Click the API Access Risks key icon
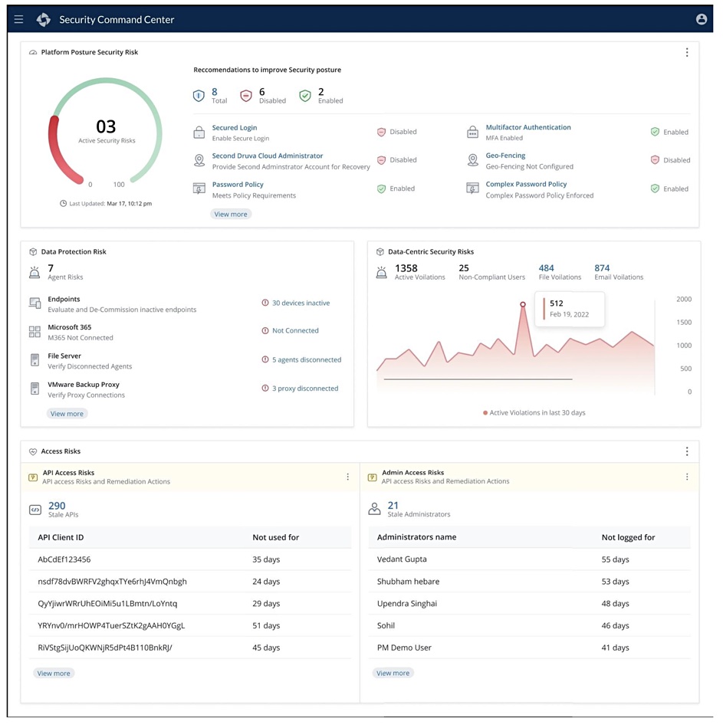 33,477
